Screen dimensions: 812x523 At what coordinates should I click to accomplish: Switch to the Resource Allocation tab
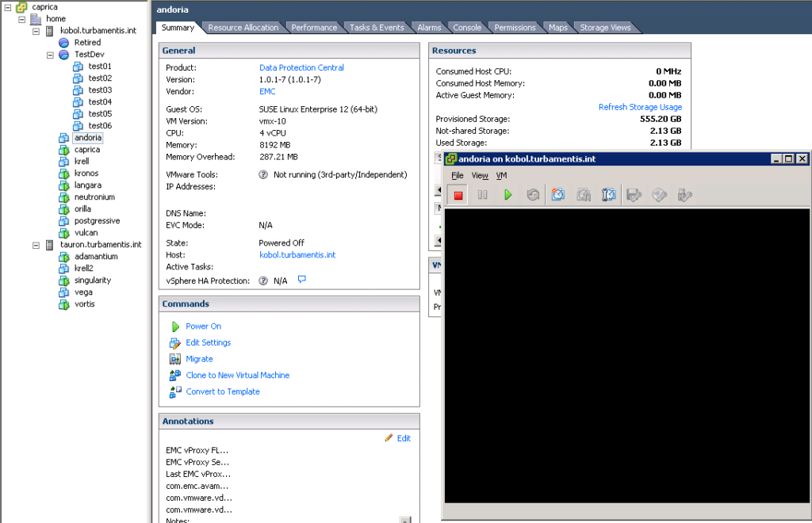[x=243, y=28]
